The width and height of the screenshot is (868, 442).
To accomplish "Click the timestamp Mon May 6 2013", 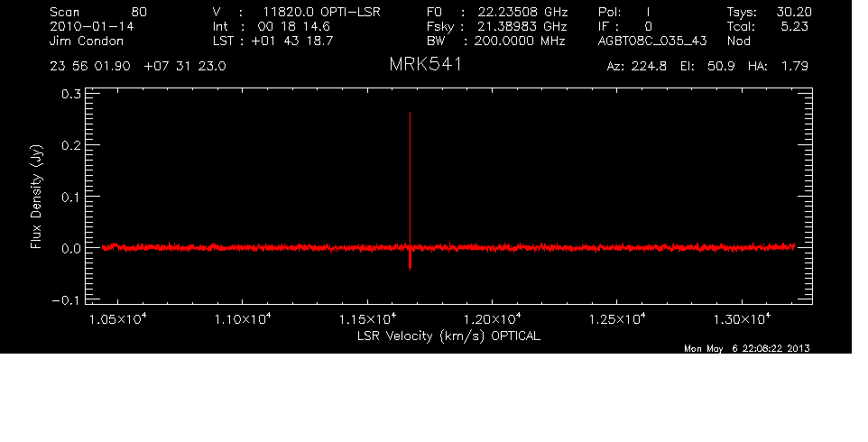I will [746, 349].
